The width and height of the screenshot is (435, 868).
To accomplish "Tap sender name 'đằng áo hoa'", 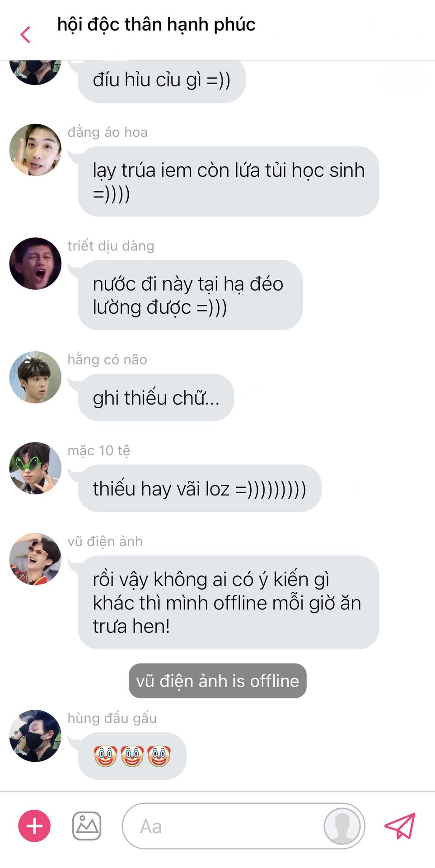I will click(108, 132).
